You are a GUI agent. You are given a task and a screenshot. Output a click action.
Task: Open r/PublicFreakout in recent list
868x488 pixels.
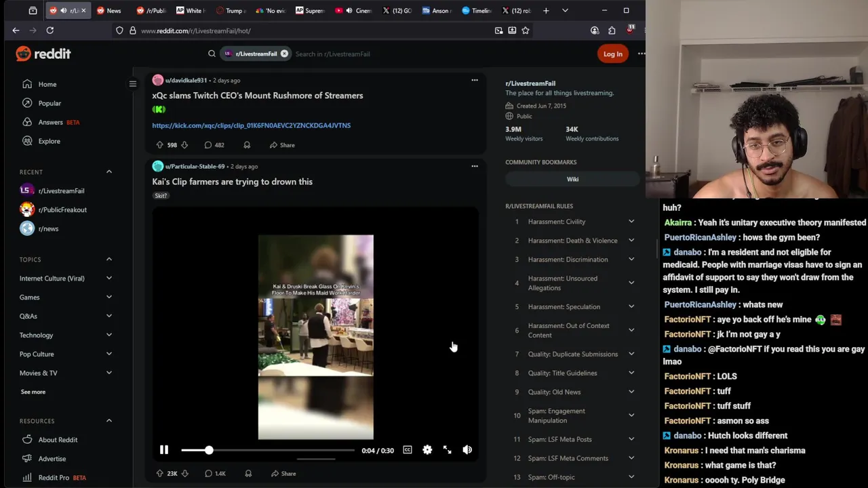(x=62, y=209)
